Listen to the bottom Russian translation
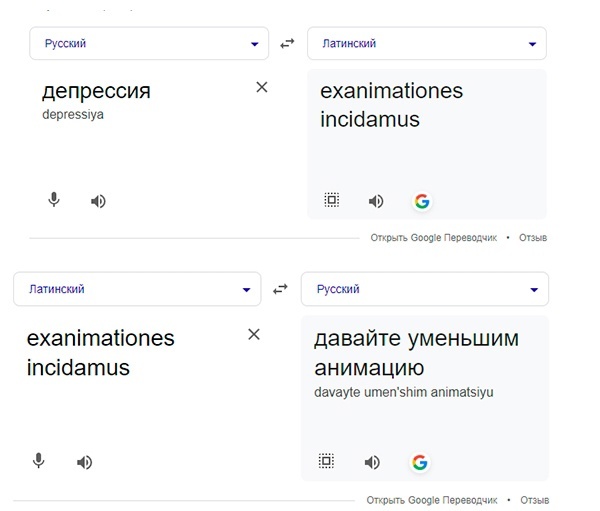This screenshot has height=511, width=600. click(x=372, y=462)
